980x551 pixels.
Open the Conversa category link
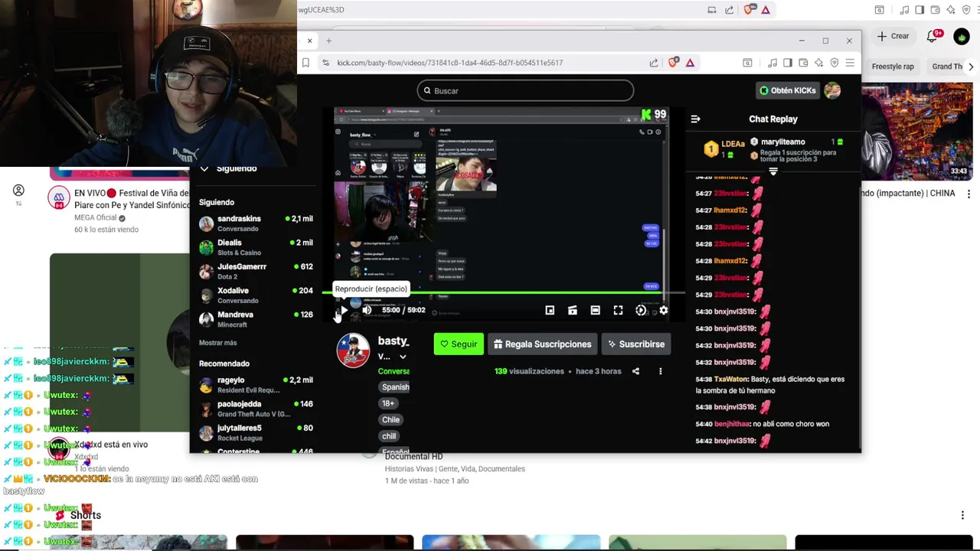(394, 371)
